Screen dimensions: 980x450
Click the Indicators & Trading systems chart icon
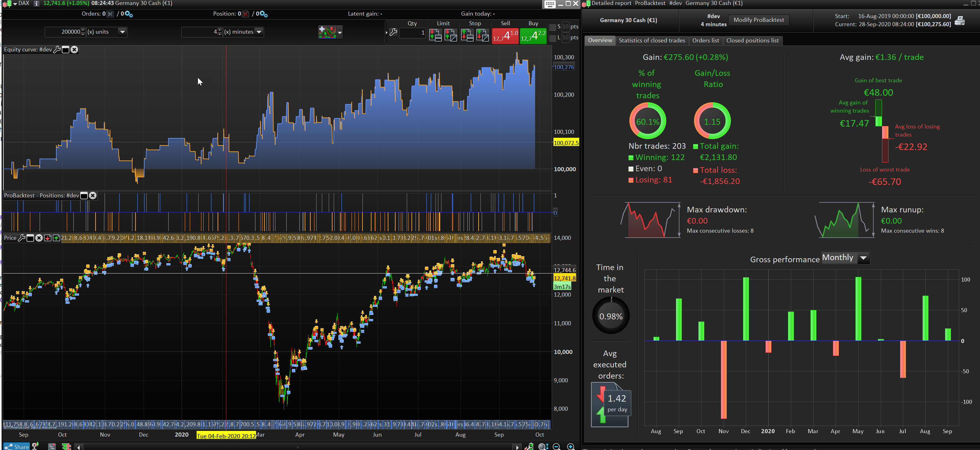pyautogui.click(x=327, y=32)
